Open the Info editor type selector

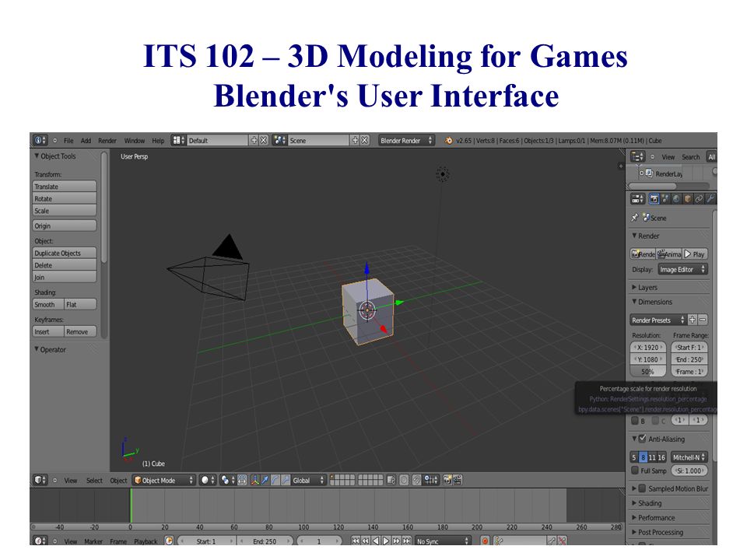(x=40, y=141)
